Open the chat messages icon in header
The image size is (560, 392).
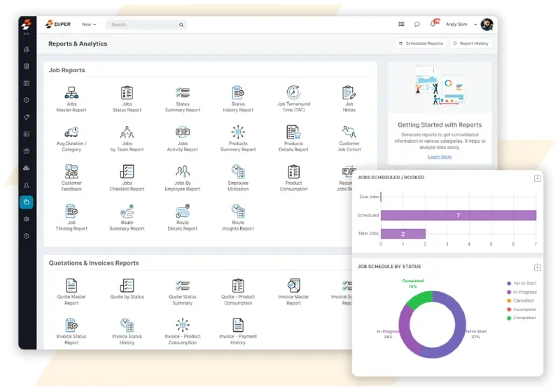pyautogui.click(x=417, y=24)
